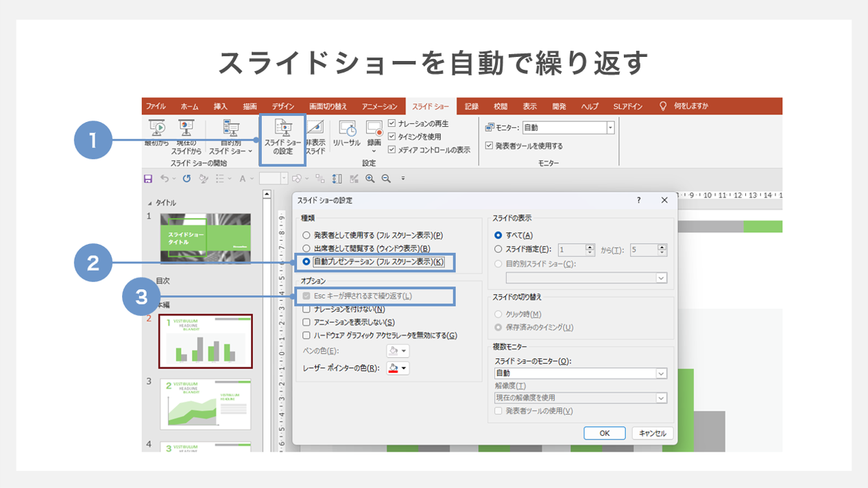Switch to 表示 tab
This screenshot has width=868, height=488.
[530, 106]
